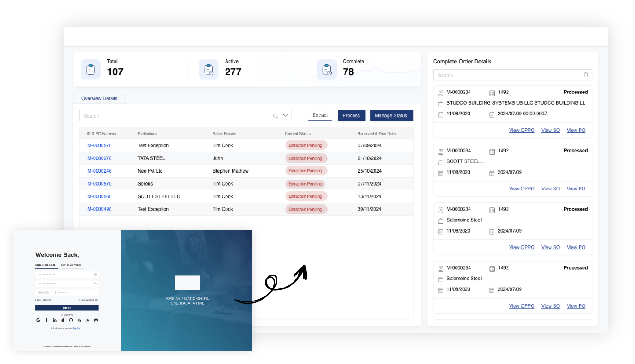
Task: Click View PO on the SCOTT STEEL card
Action: point(576,189)
